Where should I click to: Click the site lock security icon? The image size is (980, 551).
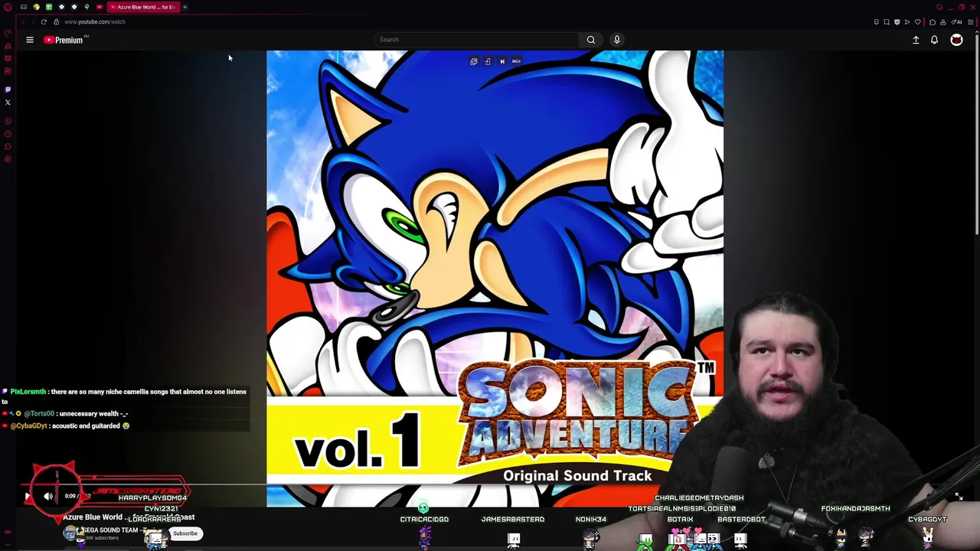(x=56, y=21)
